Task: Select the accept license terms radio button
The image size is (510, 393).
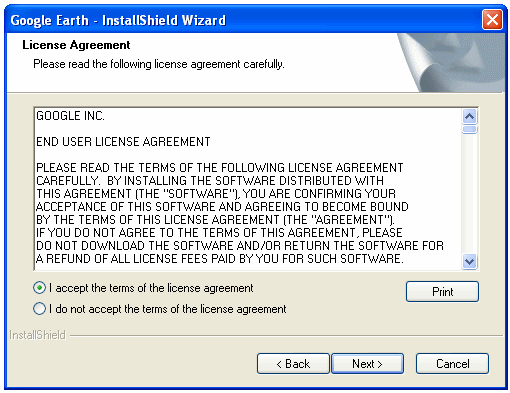Action: click(x=39, y=288)
